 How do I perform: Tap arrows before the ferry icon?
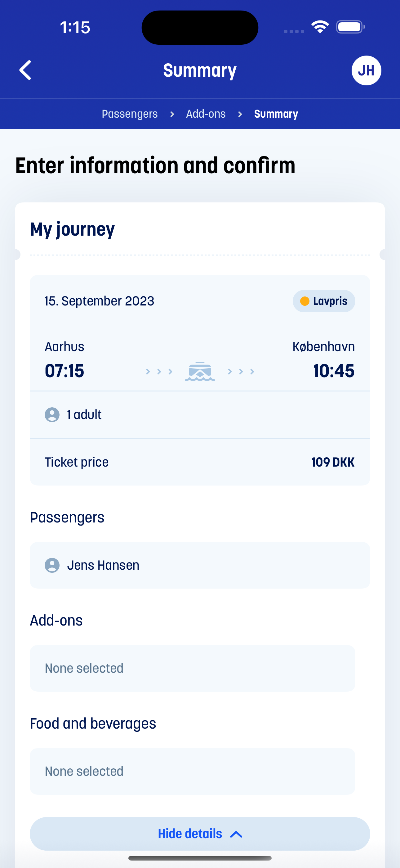point(159,371)
